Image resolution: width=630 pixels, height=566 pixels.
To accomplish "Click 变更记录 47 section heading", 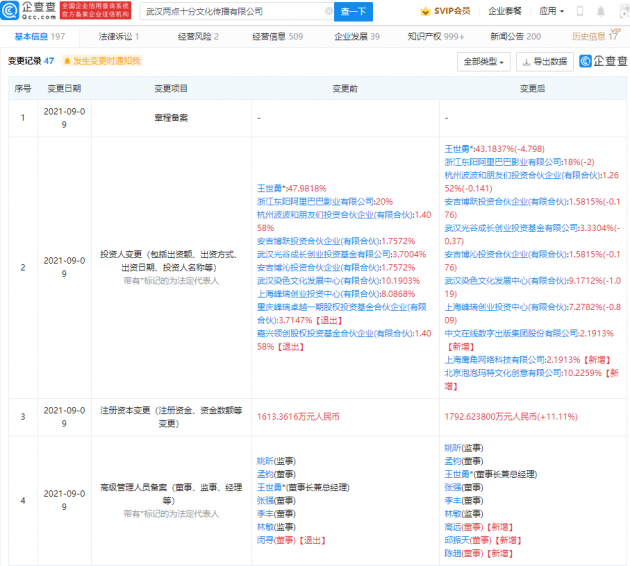I will click(31, 61).
